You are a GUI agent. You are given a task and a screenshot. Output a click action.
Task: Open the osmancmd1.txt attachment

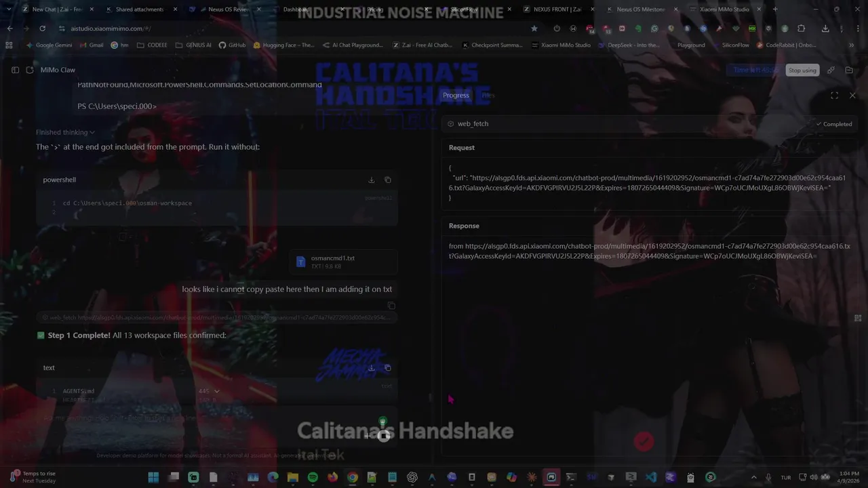pos(344,262)
